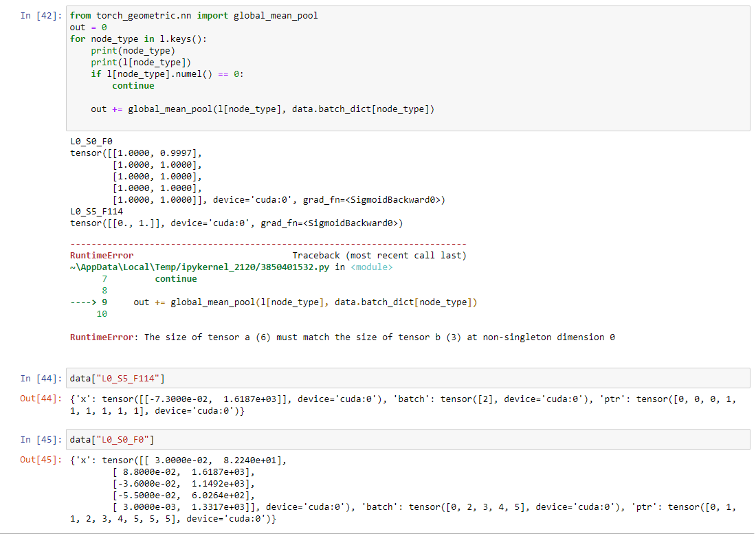Click the '<module>' text in the traceback
The height and width of the screenshot is (534, 756).
(x=372, y=267)
